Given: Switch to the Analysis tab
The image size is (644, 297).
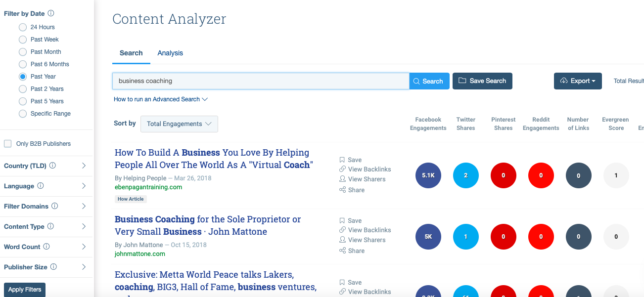Looking at the screenshot, I should tap(170, 53).
